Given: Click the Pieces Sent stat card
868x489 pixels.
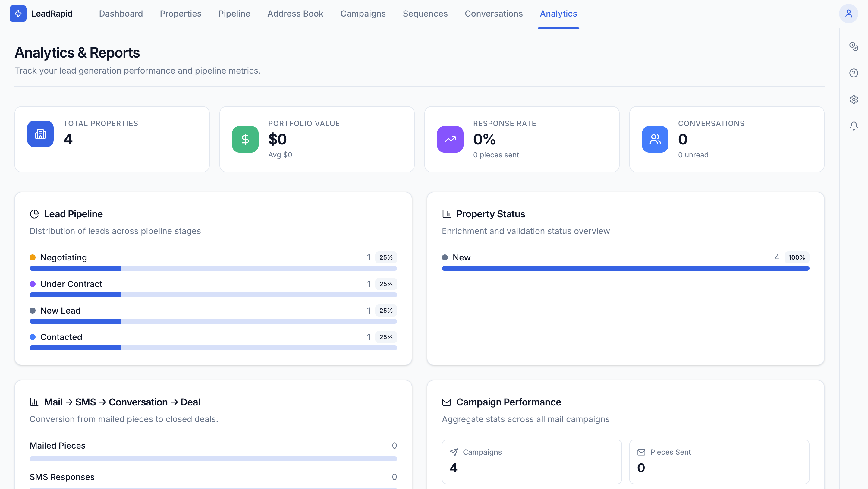Looking at the screenshot, I should point(719,461).
